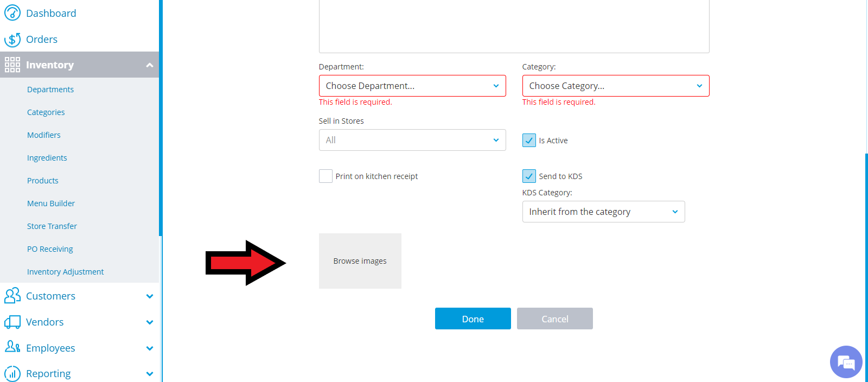868x382 pixels.
Task: Click the Inventory grid icon
Action: click(x=12, y=65)
